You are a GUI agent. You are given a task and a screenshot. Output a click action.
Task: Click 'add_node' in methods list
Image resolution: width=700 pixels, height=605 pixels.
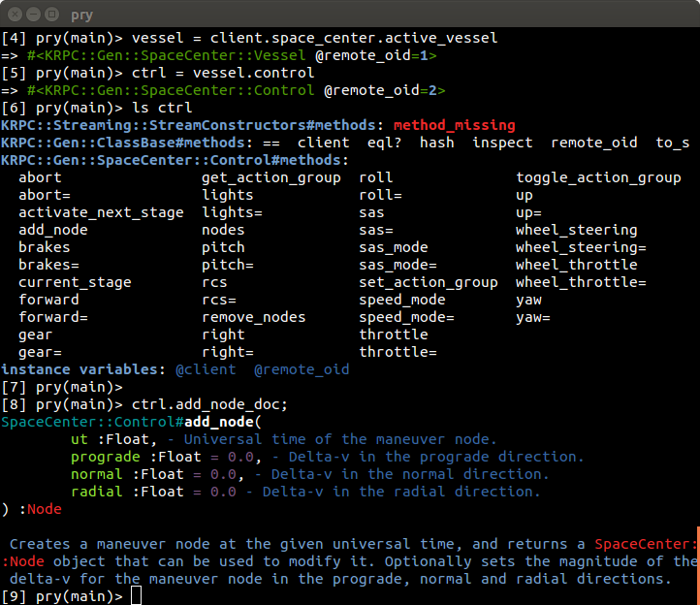coord(53,230)
